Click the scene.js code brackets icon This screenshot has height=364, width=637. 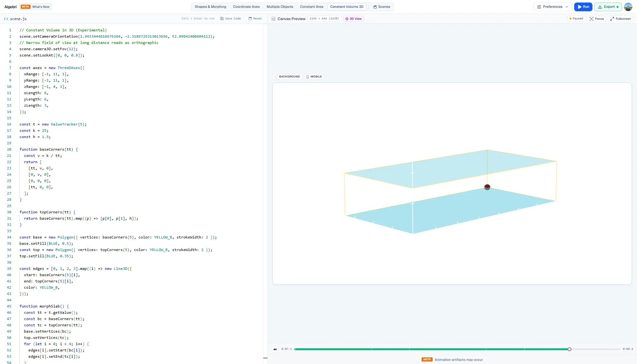click(x=6, y=19)
